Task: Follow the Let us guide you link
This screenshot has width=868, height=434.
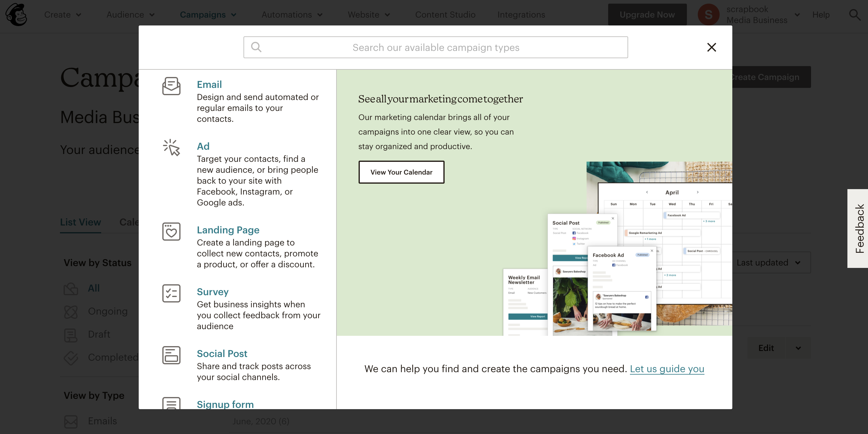Action: (x=667, y=369)
